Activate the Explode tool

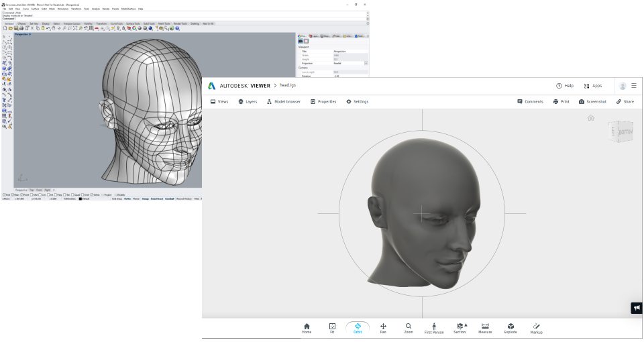click(x=511, y=327)
